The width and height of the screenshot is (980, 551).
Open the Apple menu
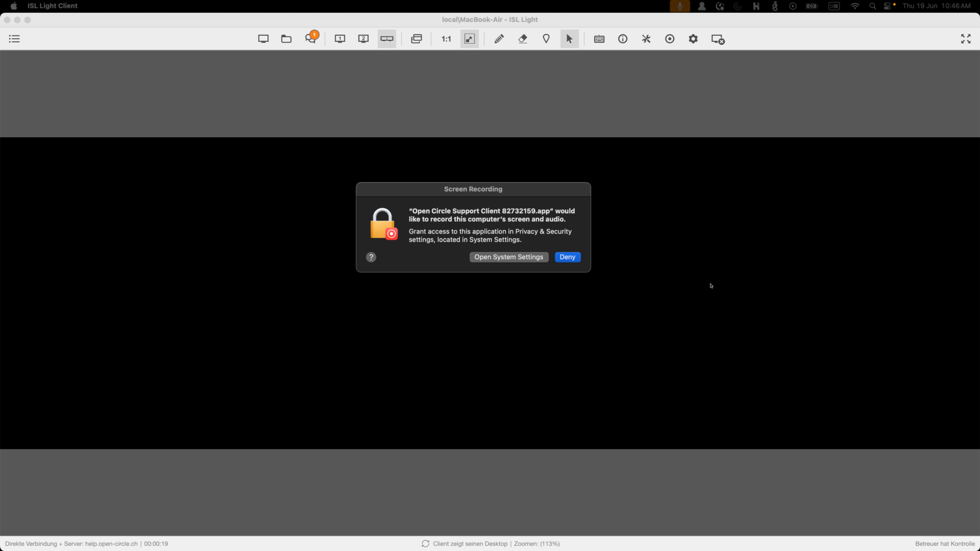pos(14,6)
